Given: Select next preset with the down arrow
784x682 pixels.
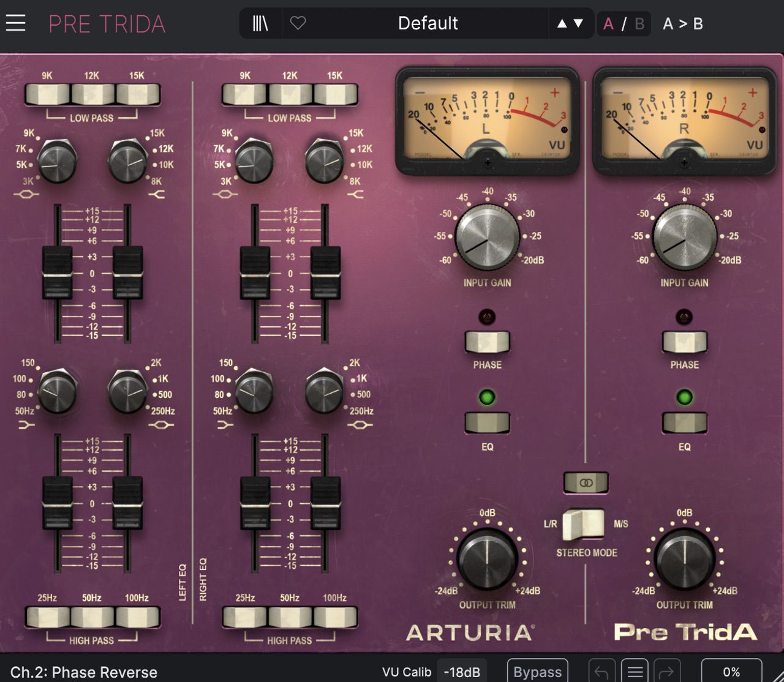Looking at the screenshot, I should tap(578, 23).
